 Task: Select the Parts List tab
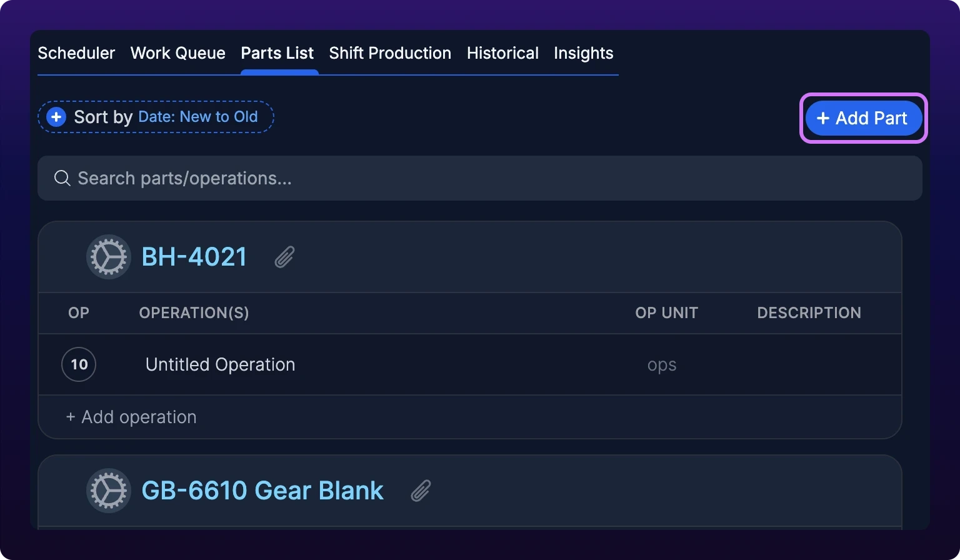click(x=277, y=53)
